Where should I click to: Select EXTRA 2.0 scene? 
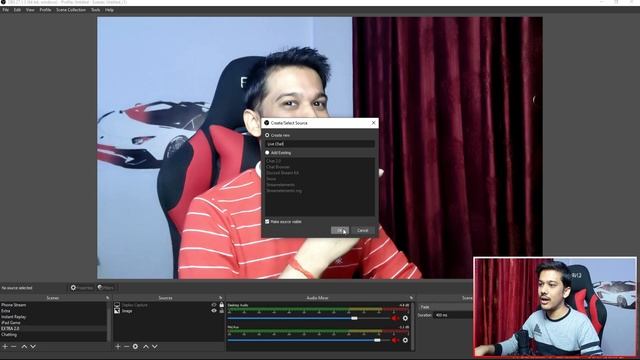[x=53, y=329]
